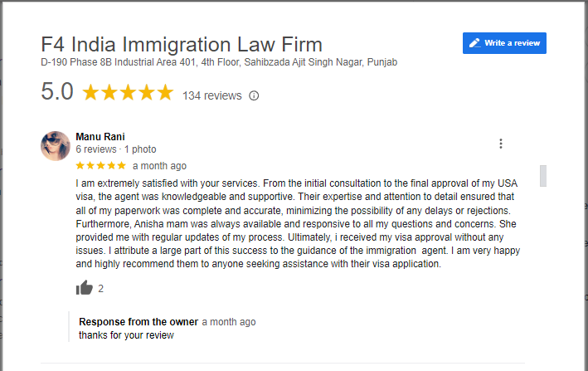588x371 pixels.
Task: Click the small five-star rating of review
Action: coord(100,165)
